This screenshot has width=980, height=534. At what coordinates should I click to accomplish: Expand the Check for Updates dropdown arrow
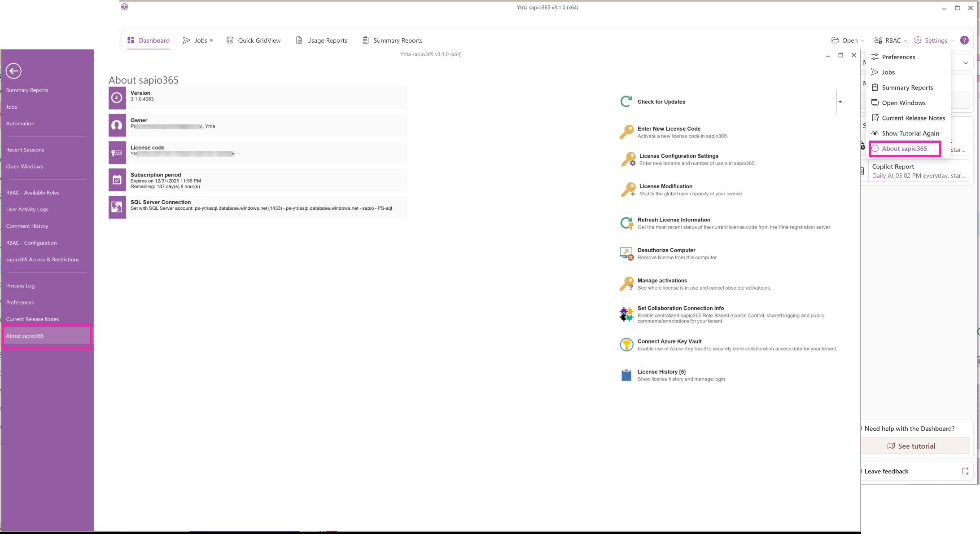tap(840, 102)
